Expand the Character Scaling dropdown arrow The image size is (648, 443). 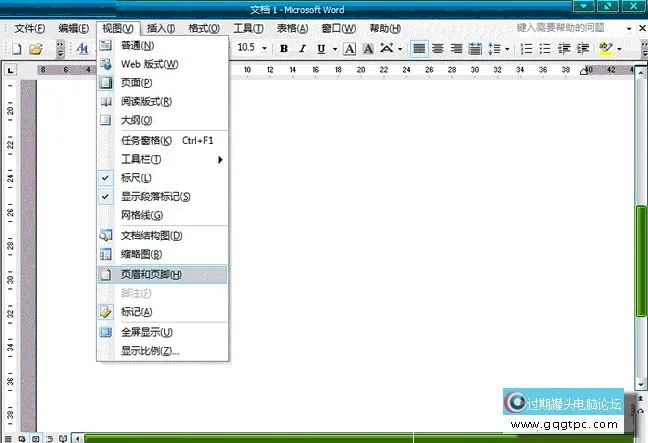(400, 49)
